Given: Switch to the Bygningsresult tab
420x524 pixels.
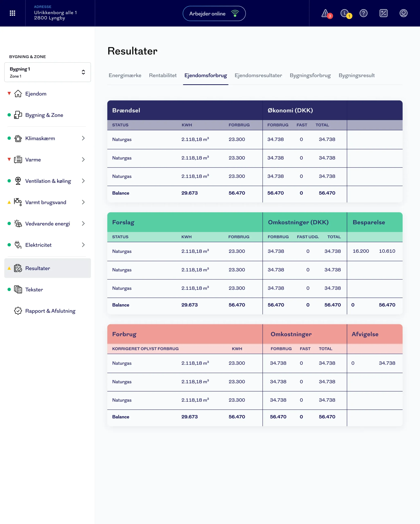Looking at the screenshot, I should 357,75.
